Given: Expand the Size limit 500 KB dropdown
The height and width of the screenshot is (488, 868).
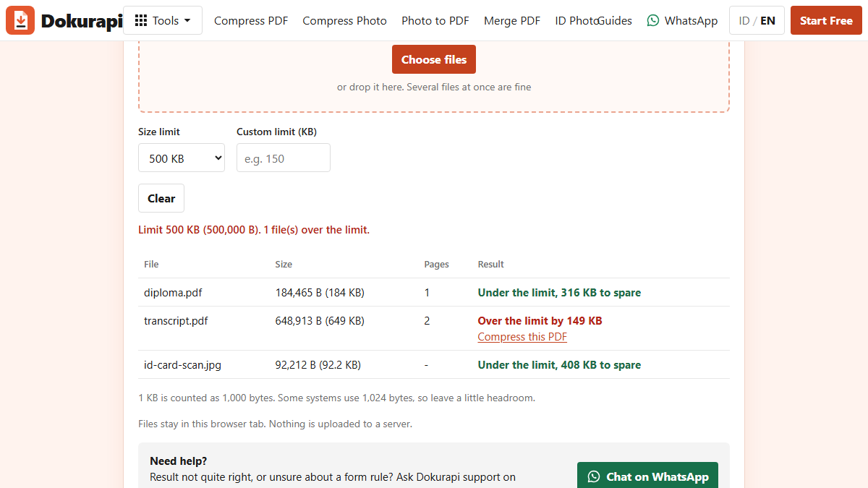Looking at the screenshot, I should [182, 158].
